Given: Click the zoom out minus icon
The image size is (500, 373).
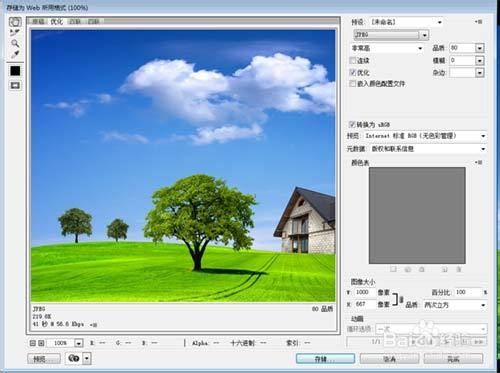Looking at the screenshot, I should point(33,343).
